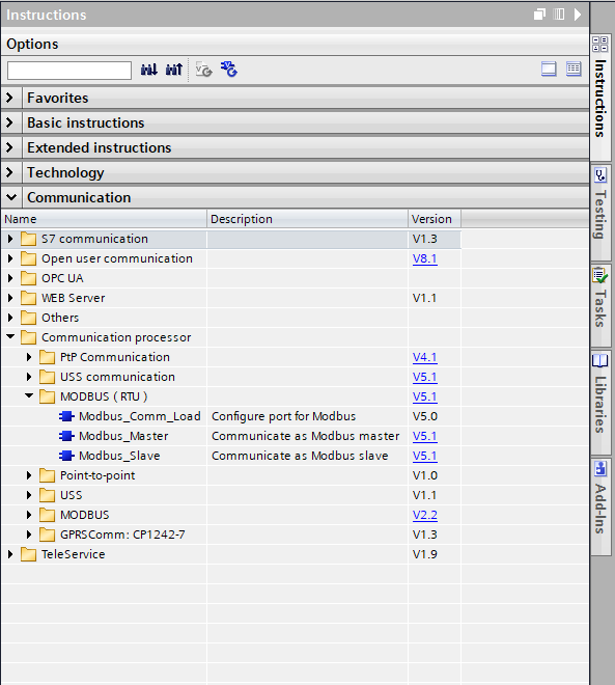This screenshot has height=685, width=615.
Task: Click the Add-Ins tab puzzle icon
Action: 601,469
